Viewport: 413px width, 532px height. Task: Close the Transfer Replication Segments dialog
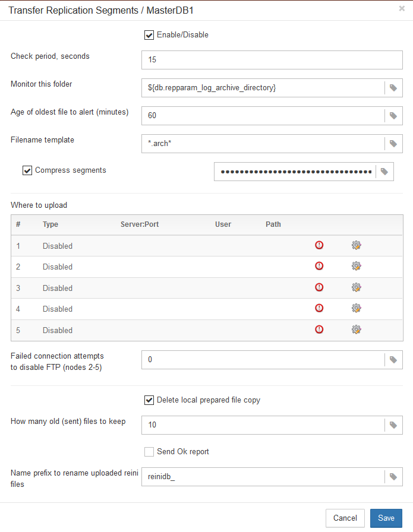pyautogui.click(x=402, y=9)
